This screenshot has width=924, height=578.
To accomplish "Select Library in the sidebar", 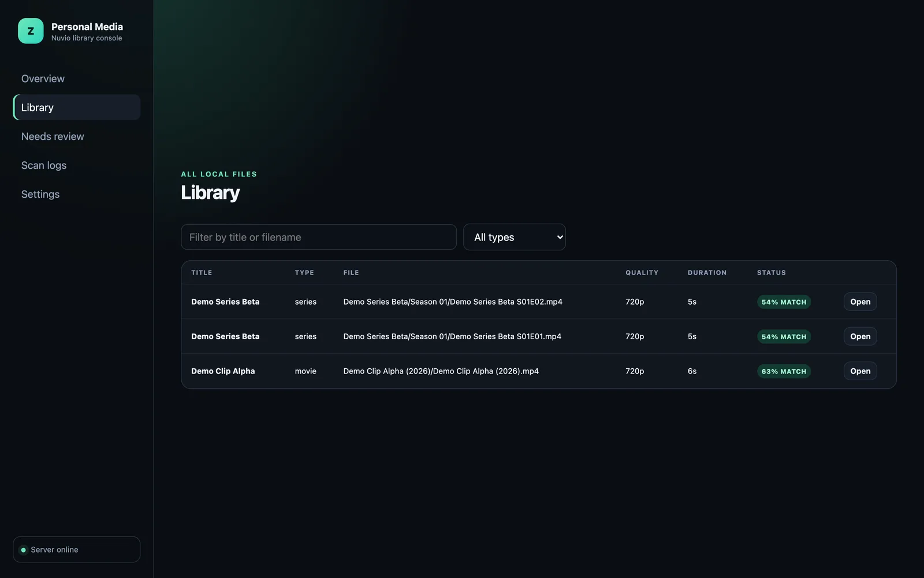I will click(76, 108).
